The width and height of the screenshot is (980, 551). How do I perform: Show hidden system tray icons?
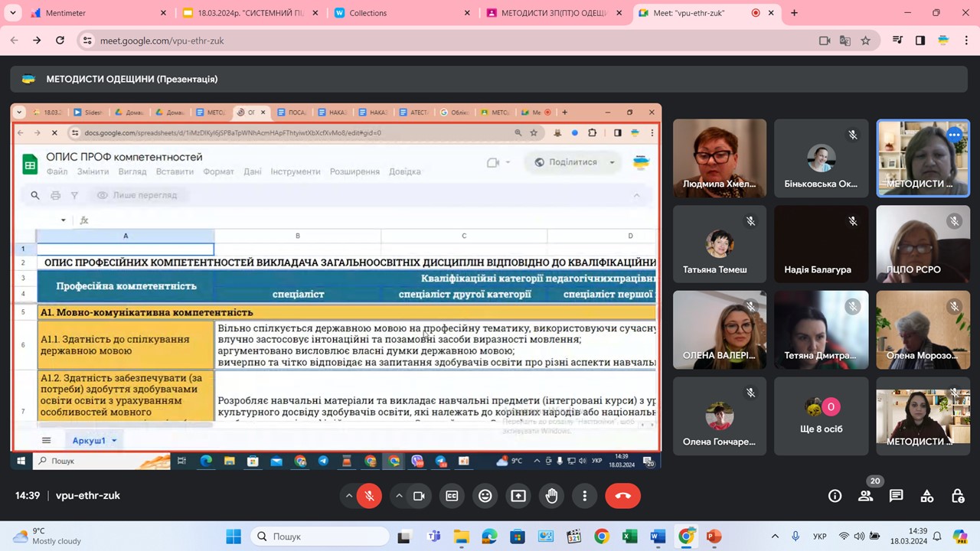775,536
